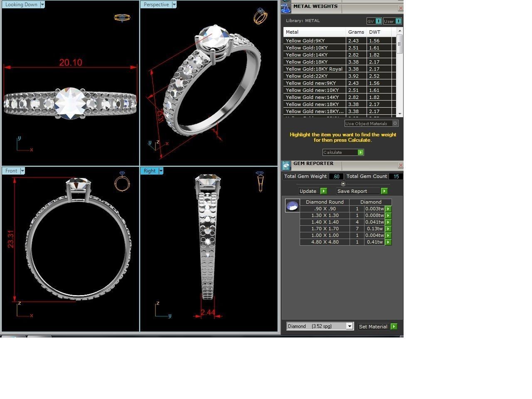The image size is (532, 399).
Task: Click the Metal column header
Action: 315,32
